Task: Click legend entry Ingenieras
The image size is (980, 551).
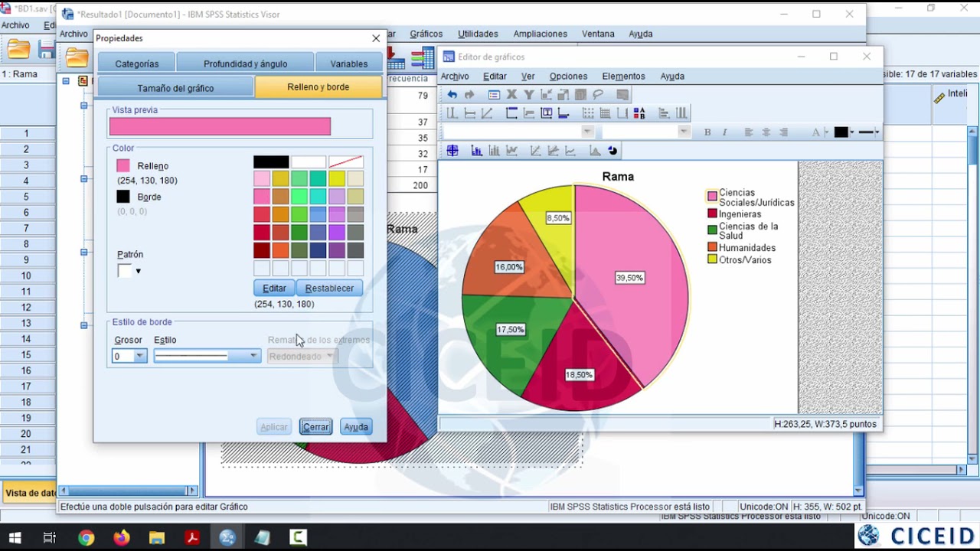Action: [740, 214]
